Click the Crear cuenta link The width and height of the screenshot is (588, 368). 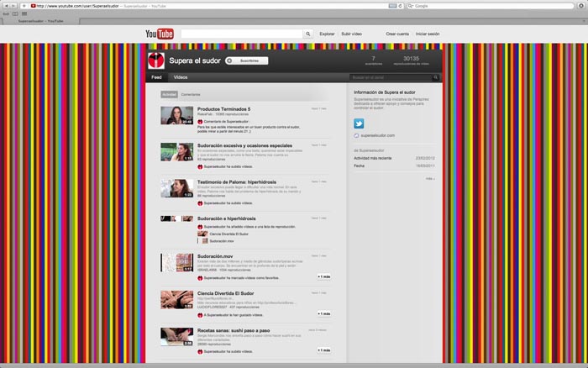pyautogui.click(x=397, y=34)
